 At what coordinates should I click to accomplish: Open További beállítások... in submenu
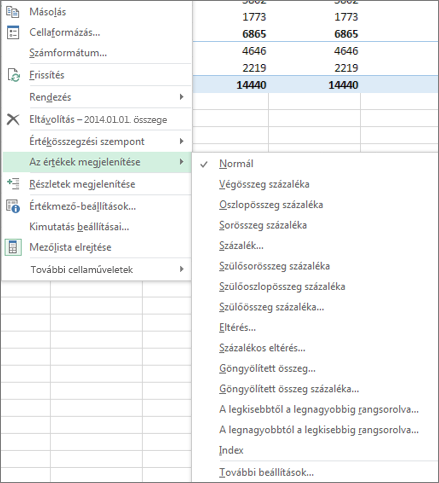[266, 472]
